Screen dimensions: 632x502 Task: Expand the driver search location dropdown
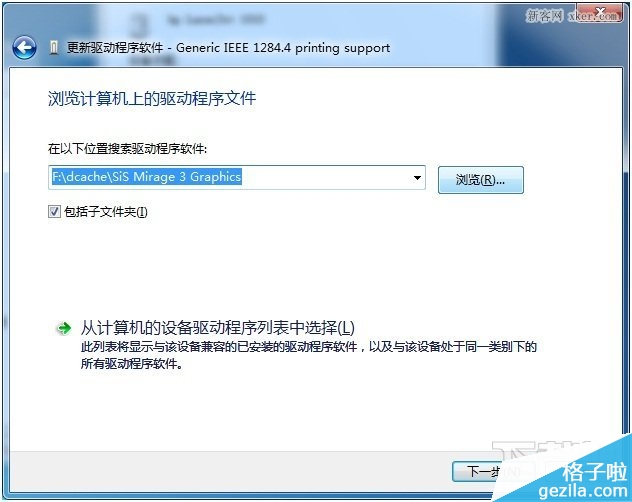click(417, 177)
